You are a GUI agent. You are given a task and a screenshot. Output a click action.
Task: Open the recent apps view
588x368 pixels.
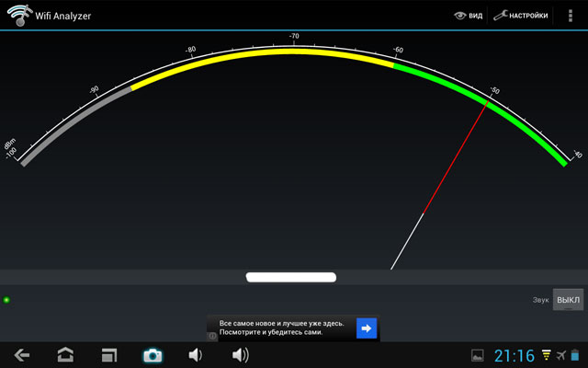point(109,355)
